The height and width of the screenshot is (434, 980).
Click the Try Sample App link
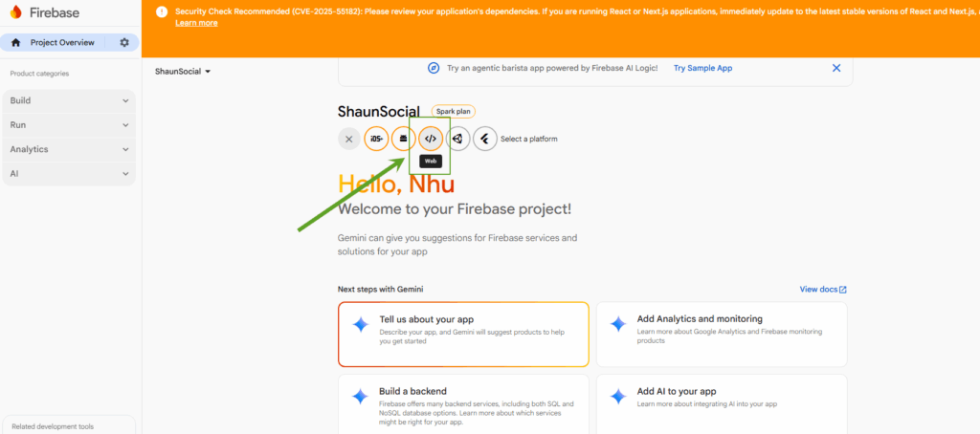(702, 68)
